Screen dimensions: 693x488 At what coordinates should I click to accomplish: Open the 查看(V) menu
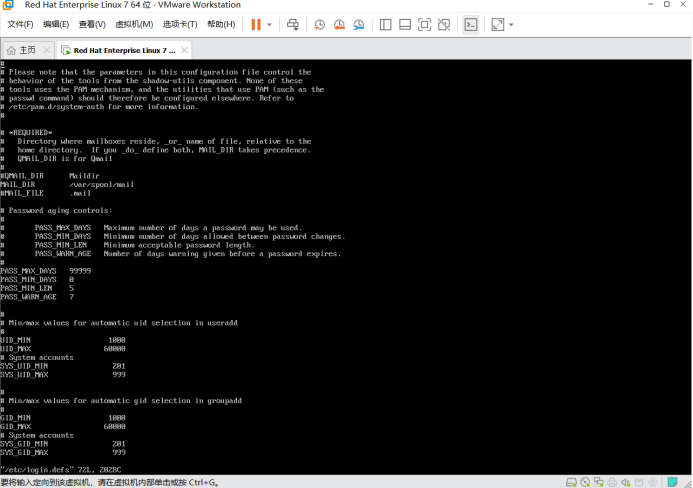click(x=92, y=24)
